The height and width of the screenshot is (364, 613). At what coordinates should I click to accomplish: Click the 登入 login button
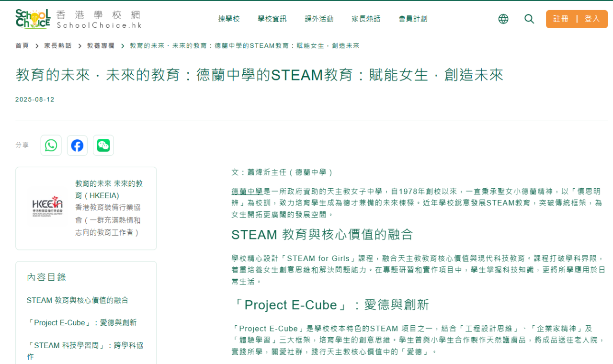pyautogui.click(x=592, y=19)
